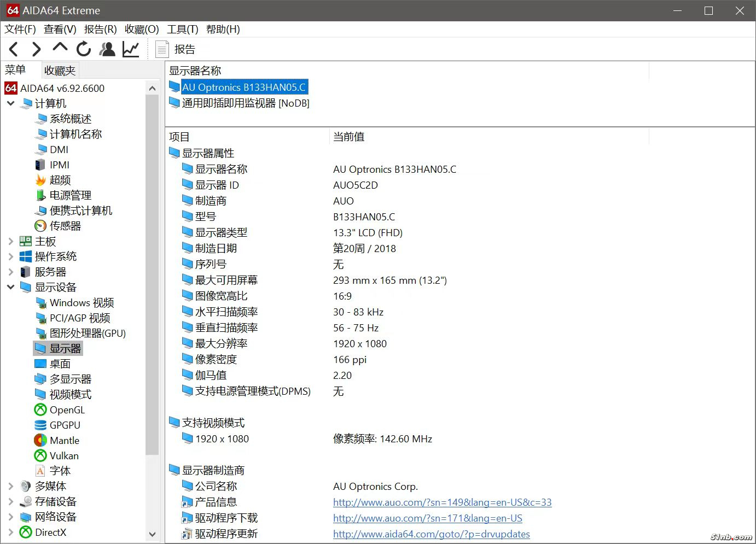This screenshot has width=756, height=544.
Task: Select the 传感器 sensor tree item
Action: [x=65, y=226]
